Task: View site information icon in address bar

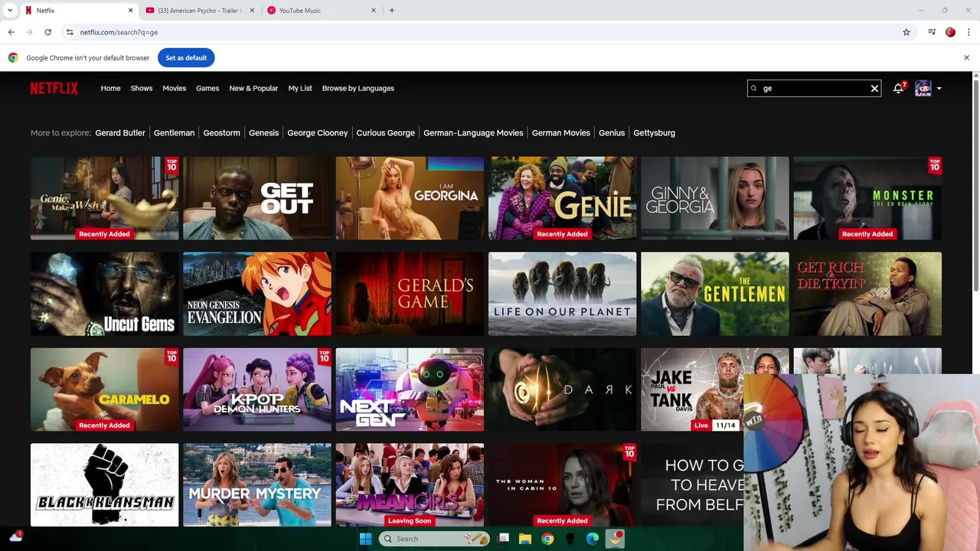Action: pos(70,32)
